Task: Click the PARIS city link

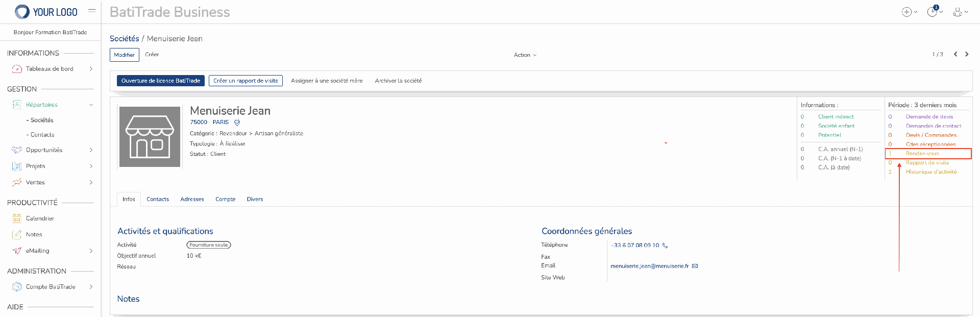Action: (220, 122)
